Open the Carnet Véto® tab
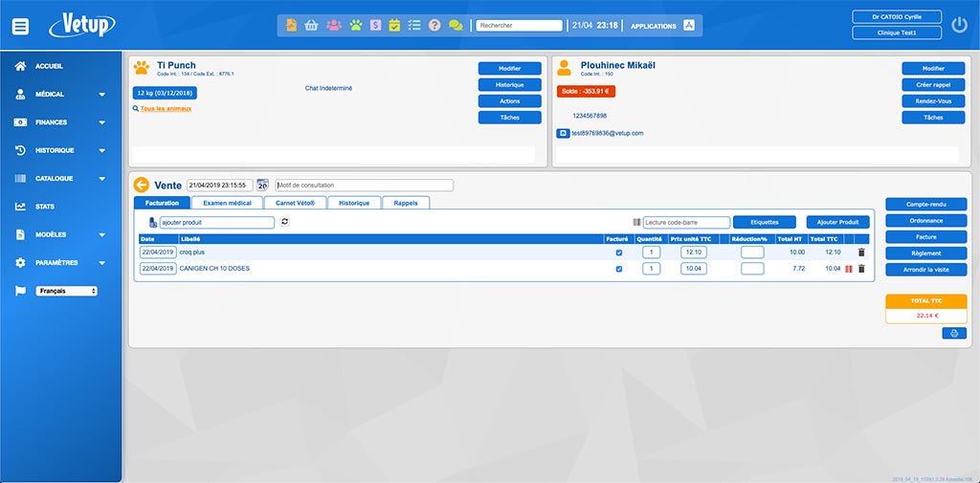Viewport: 980px width, 483px height. point(300,203)
